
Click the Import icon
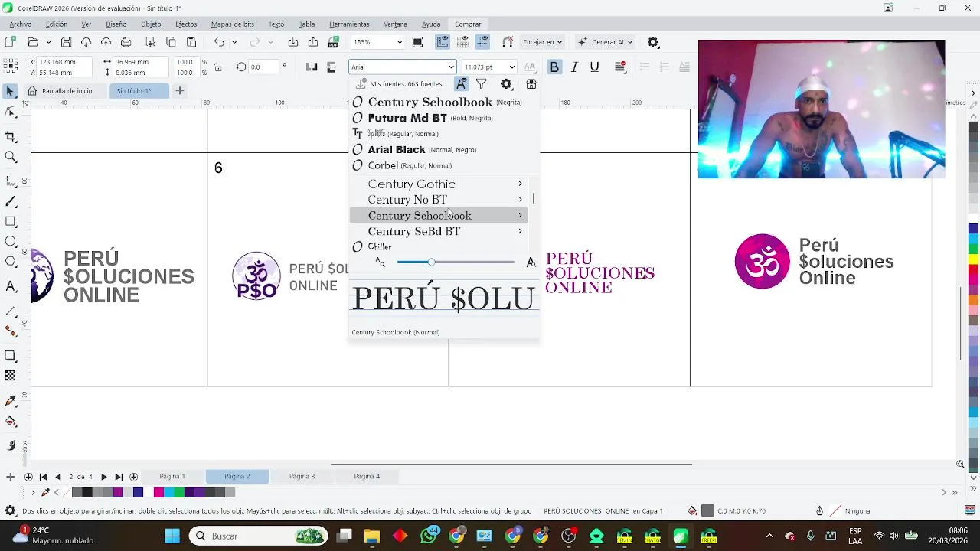tap(293, 42)
